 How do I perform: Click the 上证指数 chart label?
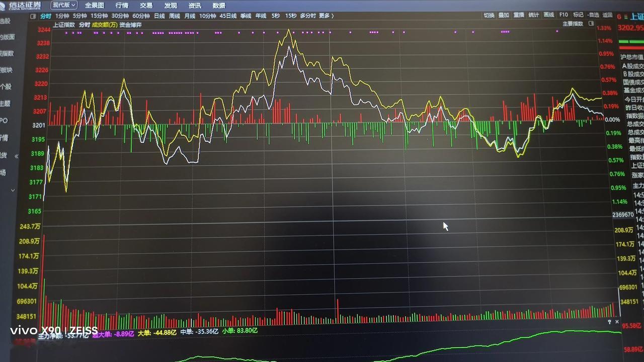coord(64,25)
